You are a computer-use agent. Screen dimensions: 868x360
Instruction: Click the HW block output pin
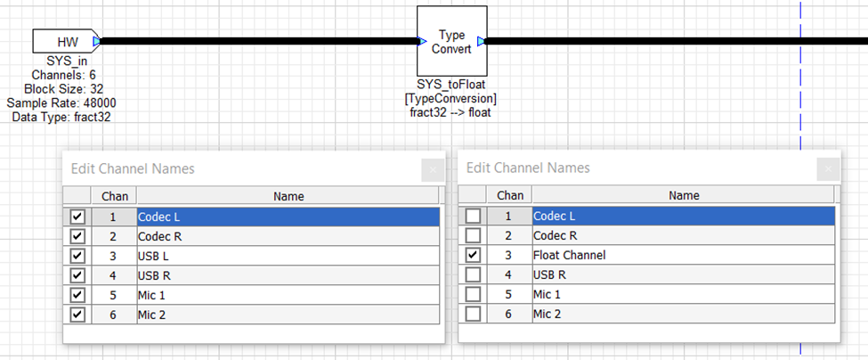[x=97, y=41]
